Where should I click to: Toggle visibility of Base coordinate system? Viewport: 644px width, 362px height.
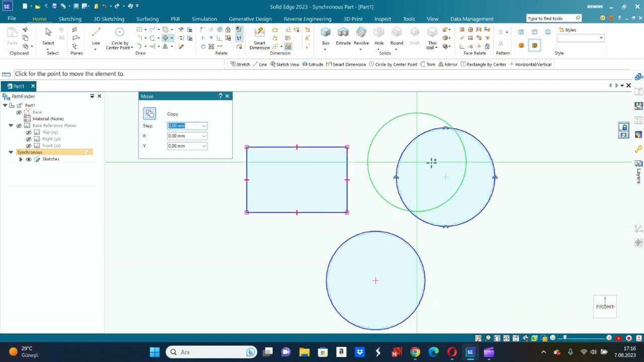[19, 112]
